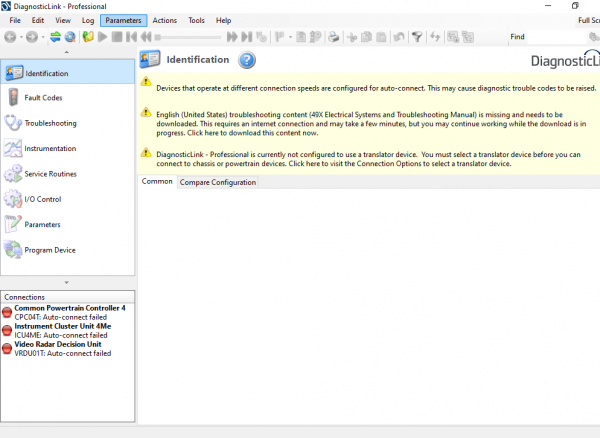Open the File menu
This screenshot has height=438, width=600.
[15, 21]
